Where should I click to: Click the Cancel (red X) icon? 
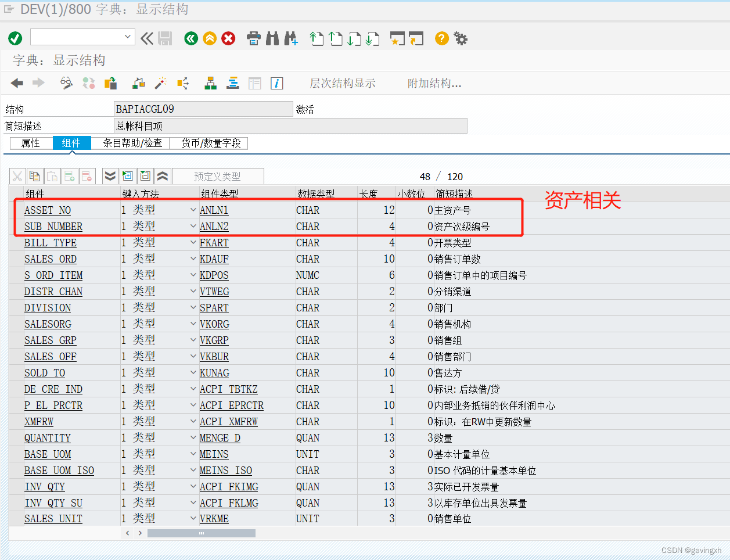(228, 38)
